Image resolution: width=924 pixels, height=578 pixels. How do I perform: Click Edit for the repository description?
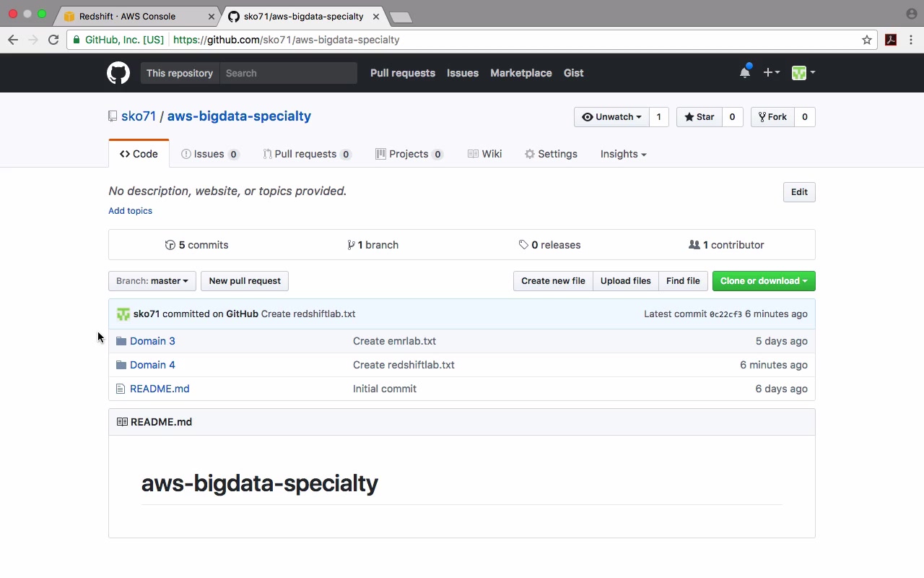coord(799,192)
